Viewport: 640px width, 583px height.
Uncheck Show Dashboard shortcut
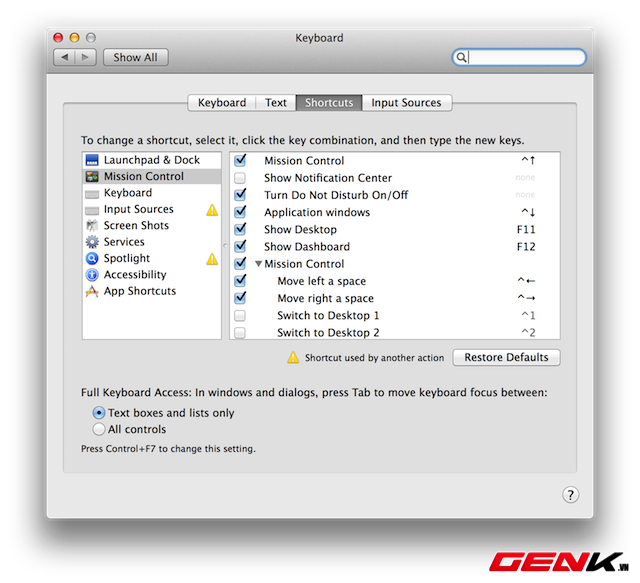pos(240,246)
